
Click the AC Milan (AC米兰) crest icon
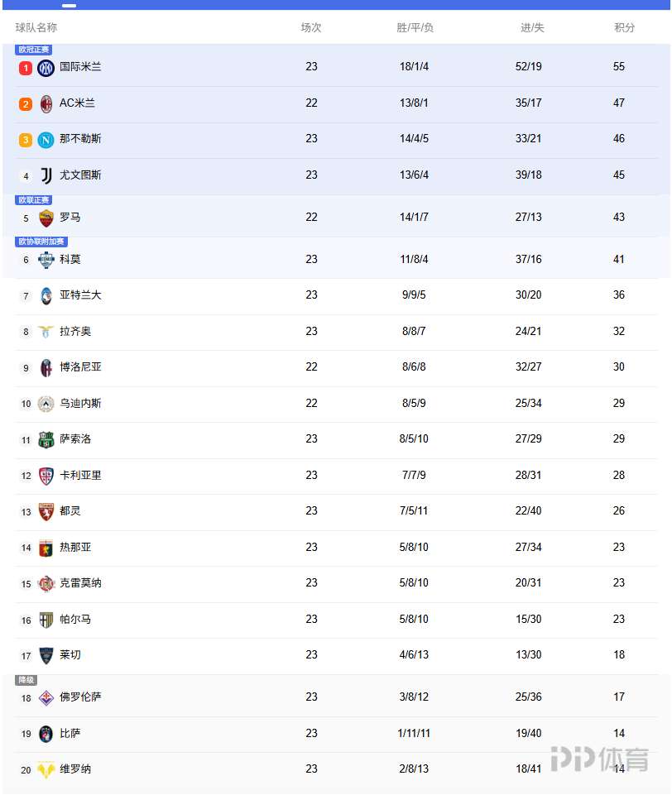[46, 103]
